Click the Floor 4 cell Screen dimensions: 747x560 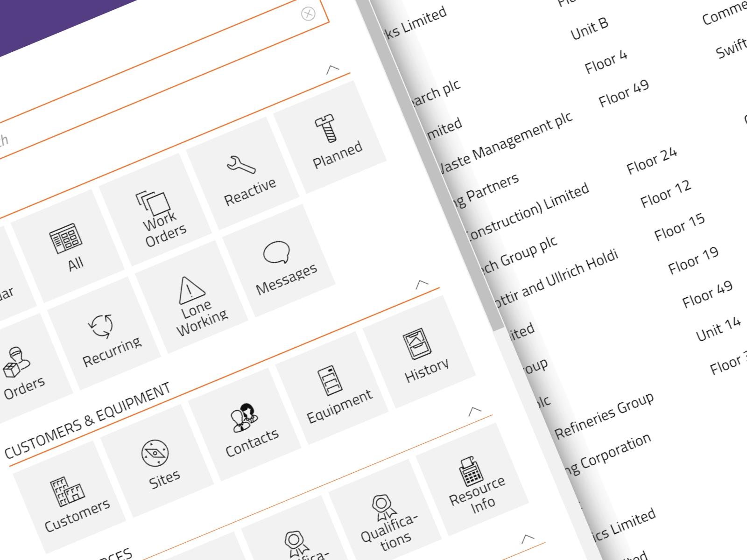[x=606, y=62]
